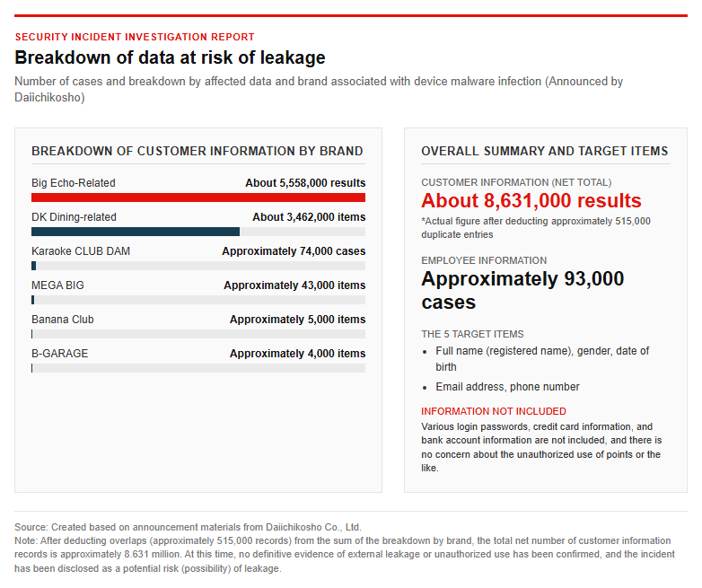The width and height of the screenshot is (702, 588).
Task: Click the 'Banana Club' brand label
Action: (x=63, y=320)
